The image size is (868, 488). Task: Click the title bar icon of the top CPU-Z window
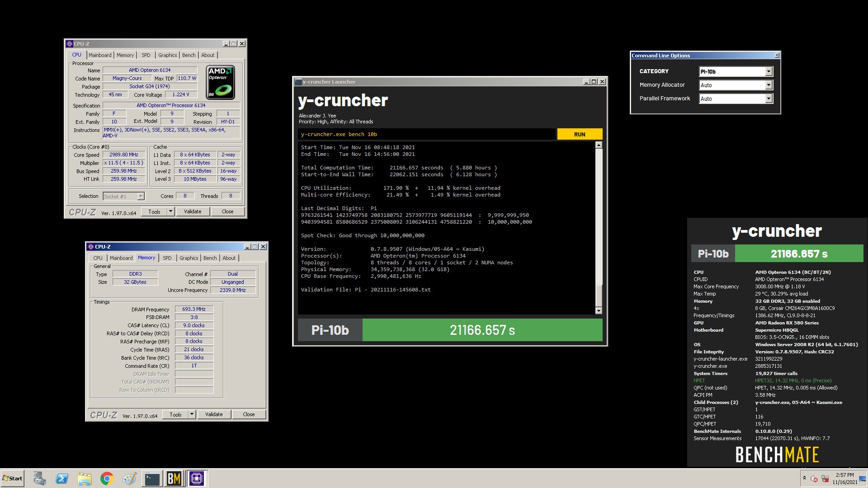tap(70, 44)
